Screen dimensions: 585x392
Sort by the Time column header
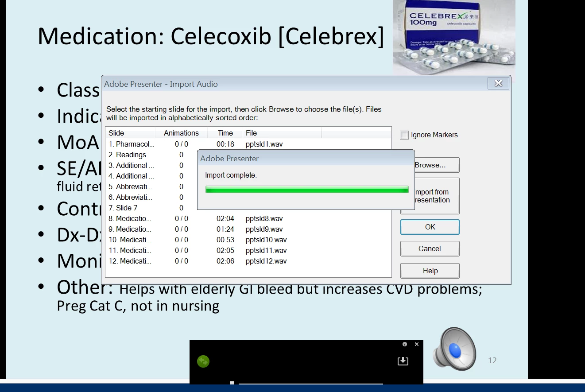(x=225, y=133)
